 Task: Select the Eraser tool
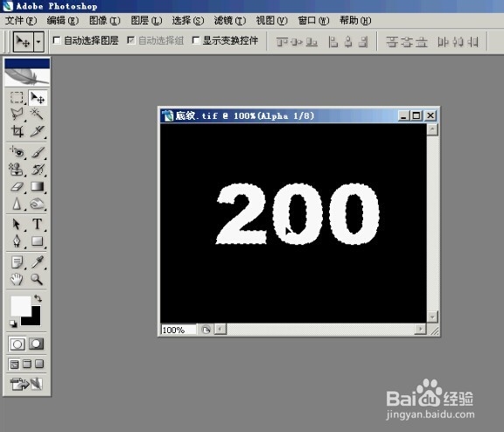pos(17,186)
